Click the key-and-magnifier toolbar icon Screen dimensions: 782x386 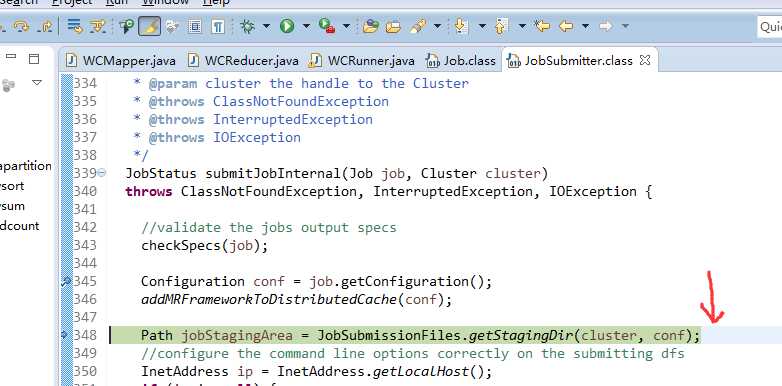(127, 26)
